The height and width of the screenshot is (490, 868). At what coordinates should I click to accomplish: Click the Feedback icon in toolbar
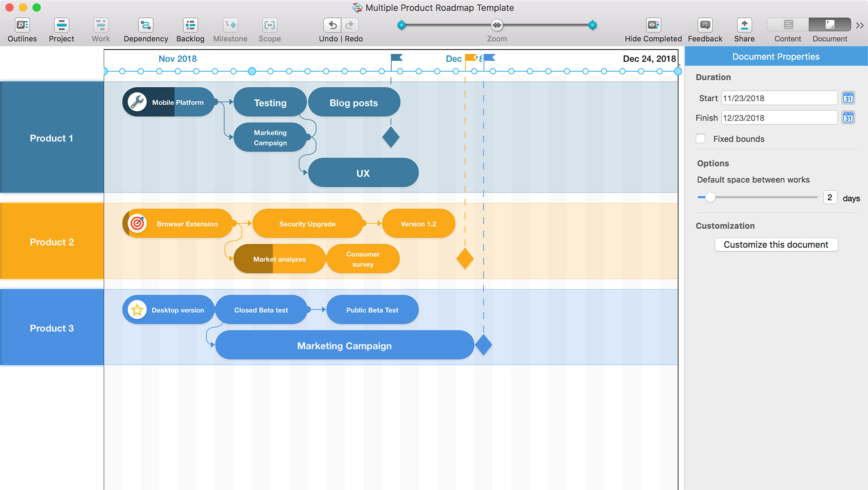(x=705, y=24)
